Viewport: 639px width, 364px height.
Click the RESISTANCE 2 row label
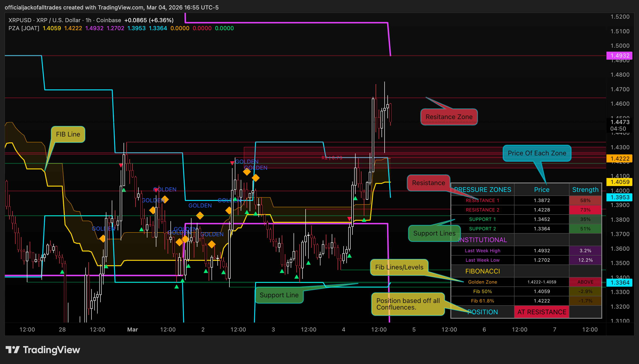pos(482,210)
